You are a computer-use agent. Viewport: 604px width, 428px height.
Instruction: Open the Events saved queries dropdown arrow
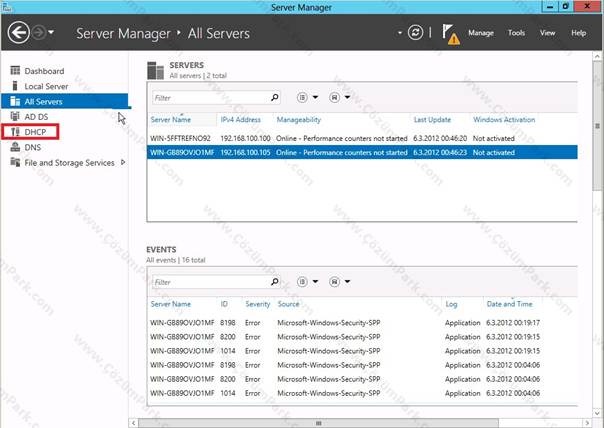tap(347, 282)
